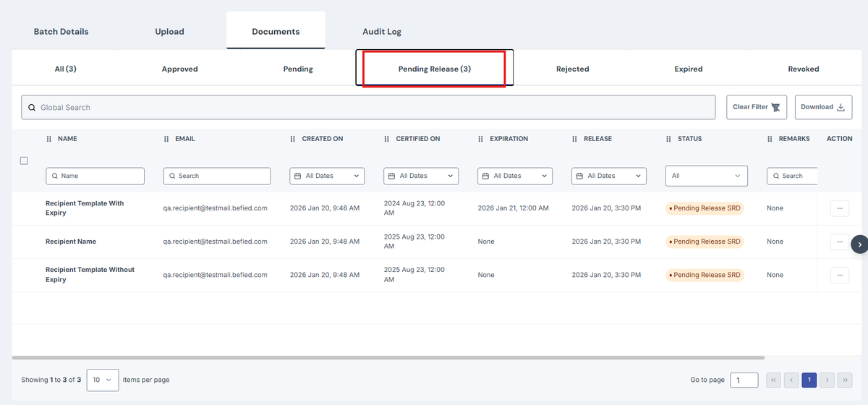Grab the REMARKS column drag handle icon
This screenshot has width=868, height=405.
pos(770,139)
